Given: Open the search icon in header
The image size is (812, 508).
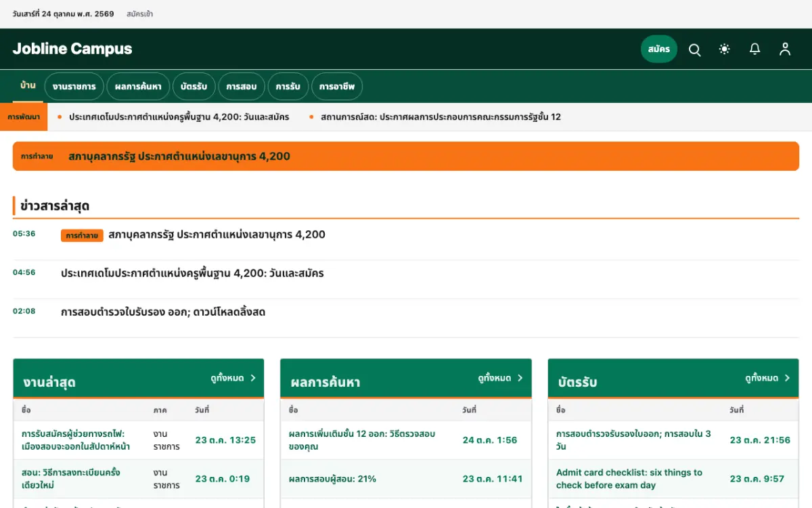Looking at the screenshot, I should pyautogui.click(x=694, y=49).
